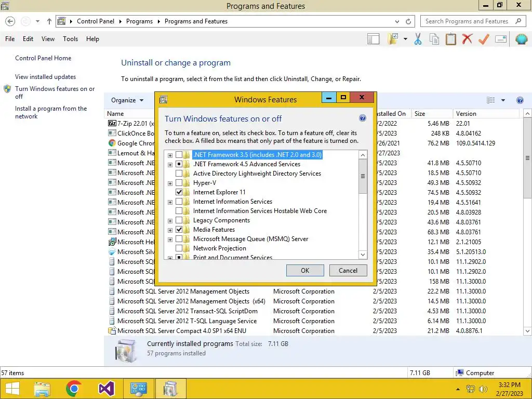Image resolution: width=532 pixels, height=399 pixels.
Task: Click the preview pane toolbar icon
Action: point(373,39)
